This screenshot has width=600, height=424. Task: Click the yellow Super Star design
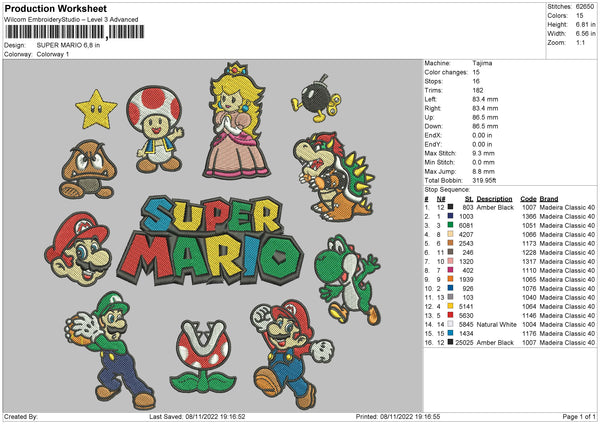tap(96, 109)
